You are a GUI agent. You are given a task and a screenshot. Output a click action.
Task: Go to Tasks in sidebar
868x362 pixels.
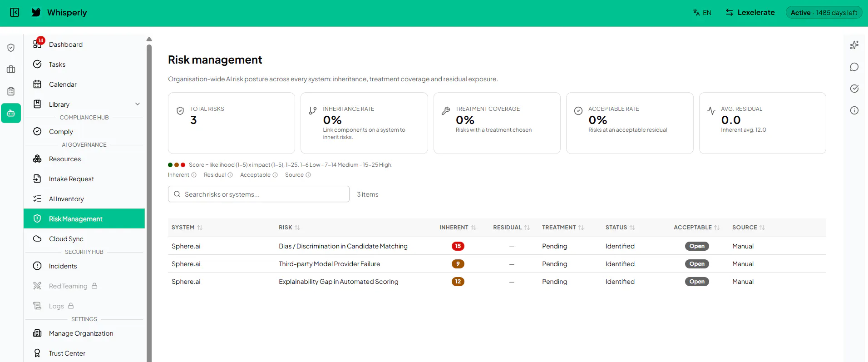[84, 64]
